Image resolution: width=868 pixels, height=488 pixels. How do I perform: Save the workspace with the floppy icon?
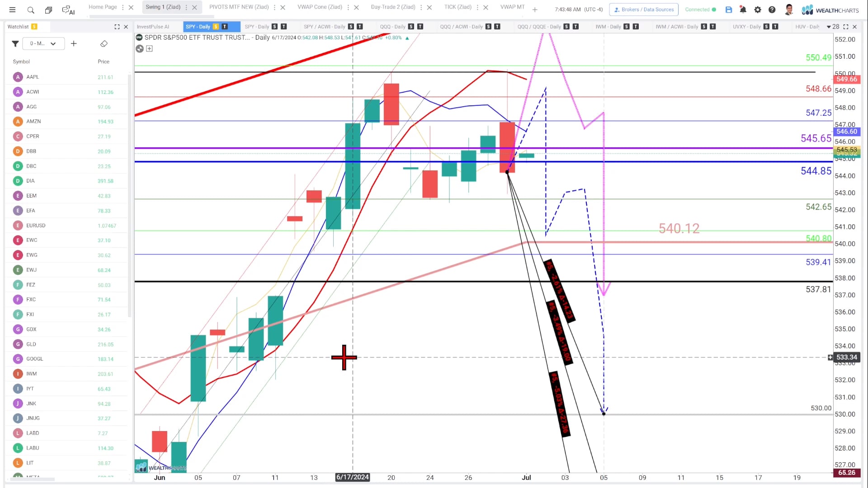click(729, 9)
